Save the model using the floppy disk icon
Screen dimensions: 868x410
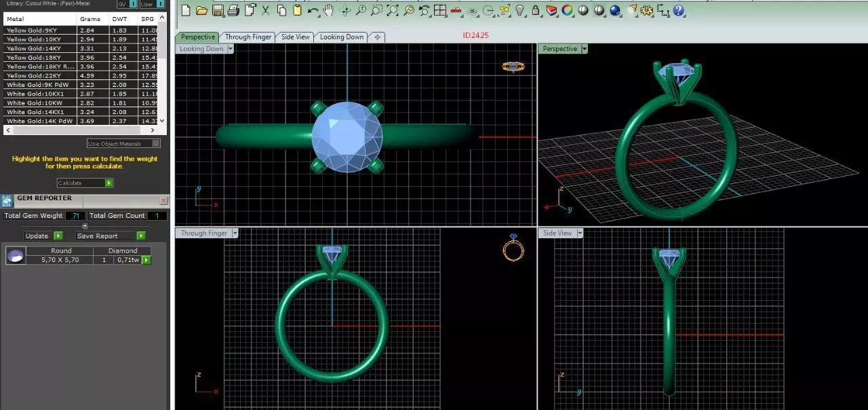coord(218,10)
